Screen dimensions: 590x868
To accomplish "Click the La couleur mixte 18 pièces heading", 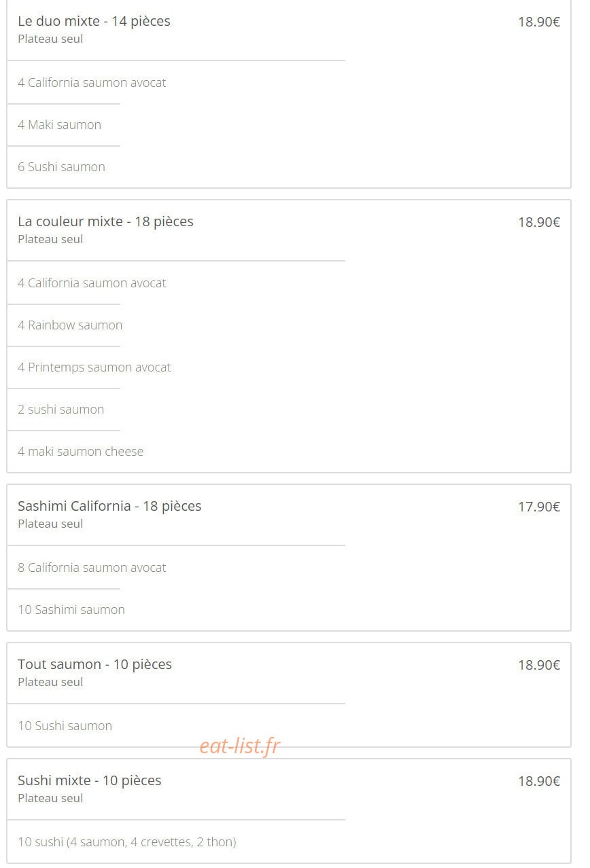I will (105, 221).
